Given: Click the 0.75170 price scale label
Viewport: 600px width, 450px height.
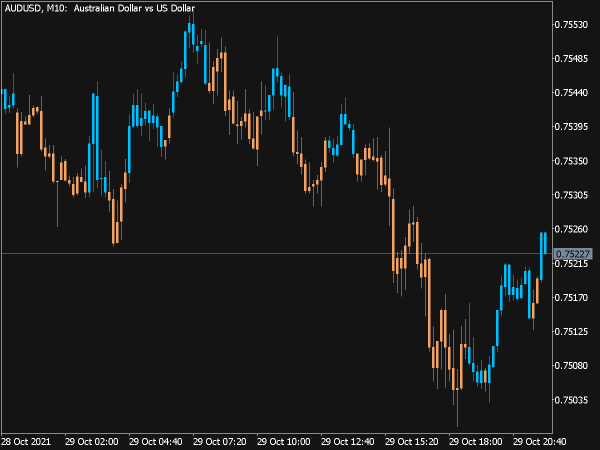Looking at the screenshot, I should 571,297.
